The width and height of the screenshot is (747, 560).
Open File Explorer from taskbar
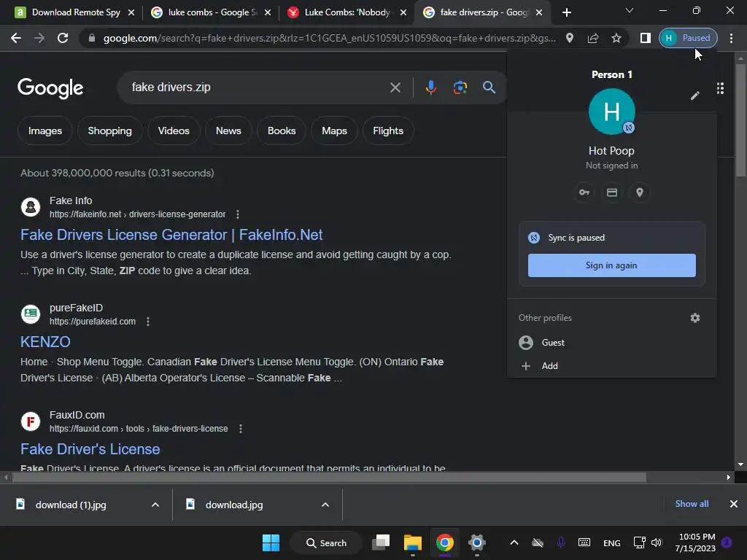point(413,542)
